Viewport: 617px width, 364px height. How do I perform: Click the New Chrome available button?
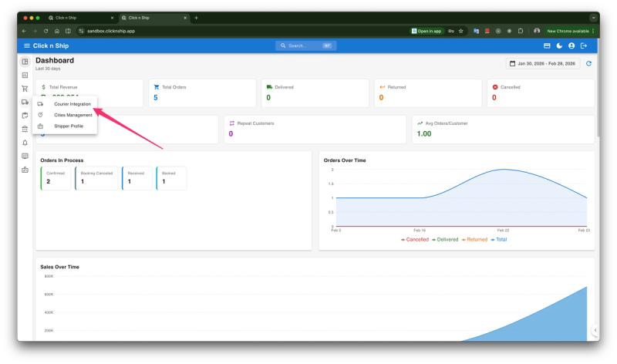pyautogui.click(x=571, y=31)
